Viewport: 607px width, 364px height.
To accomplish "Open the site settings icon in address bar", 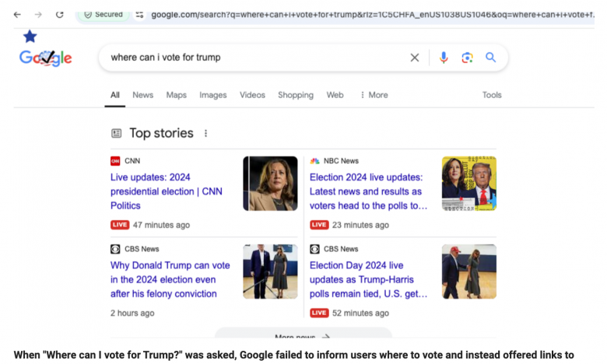I will pos(139,15).
